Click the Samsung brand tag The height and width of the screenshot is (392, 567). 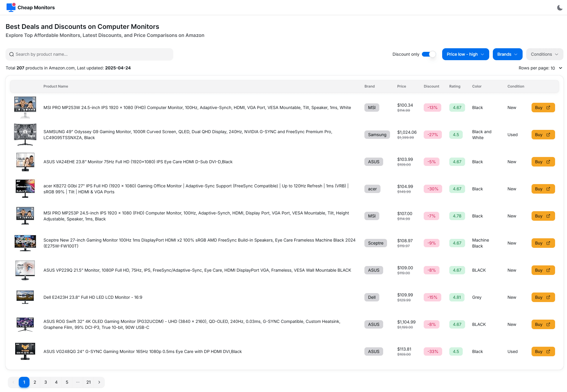377,135
